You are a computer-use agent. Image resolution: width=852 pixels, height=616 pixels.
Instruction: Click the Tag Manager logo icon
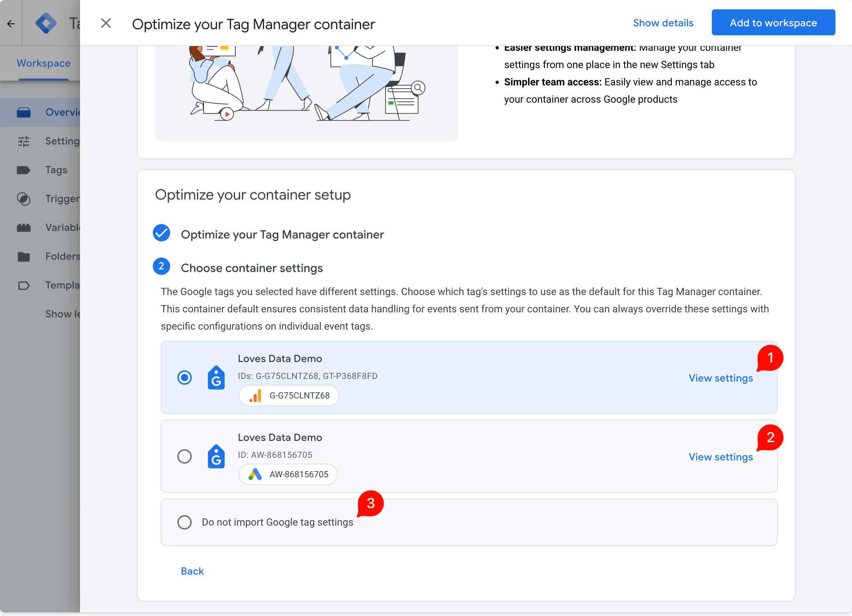(46, 23)
